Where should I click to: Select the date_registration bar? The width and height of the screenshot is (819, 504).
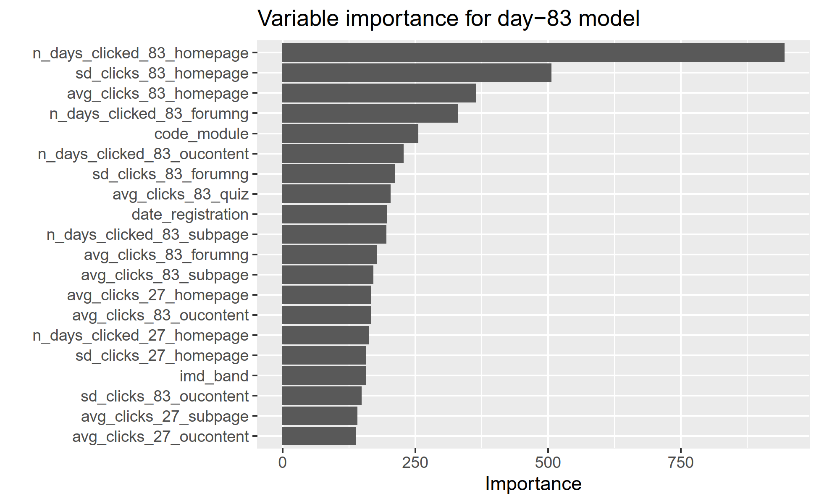point(334,214)
